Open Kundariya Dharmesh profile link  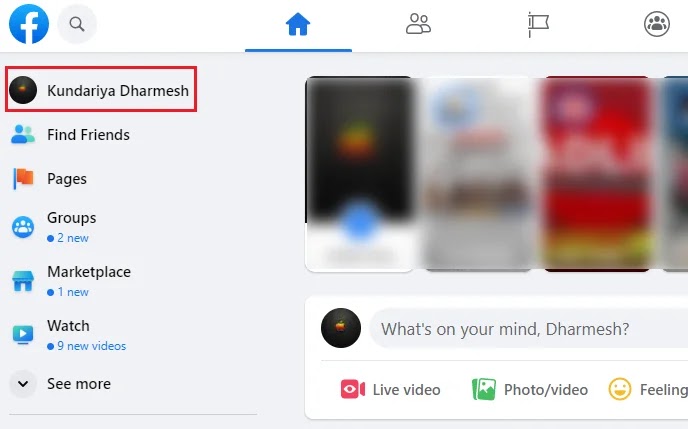click(101, 89)
